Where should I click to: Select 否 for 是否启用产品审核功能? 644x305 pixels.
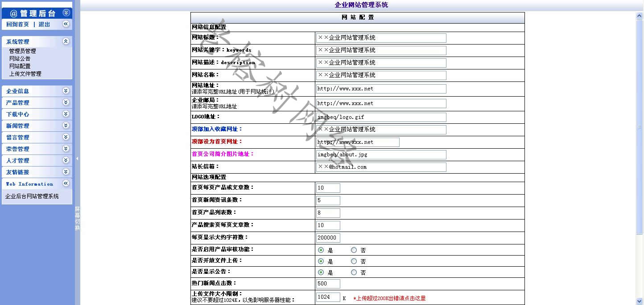[354, 250]
